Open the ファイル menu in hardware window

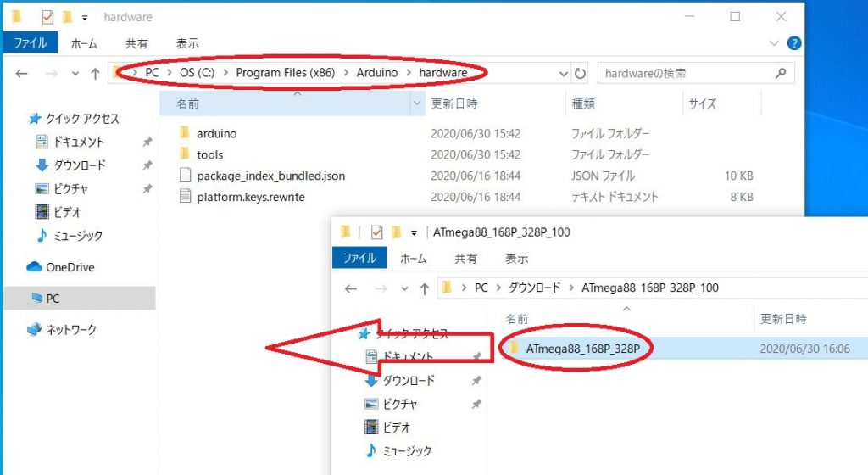[x=31, y=42]
